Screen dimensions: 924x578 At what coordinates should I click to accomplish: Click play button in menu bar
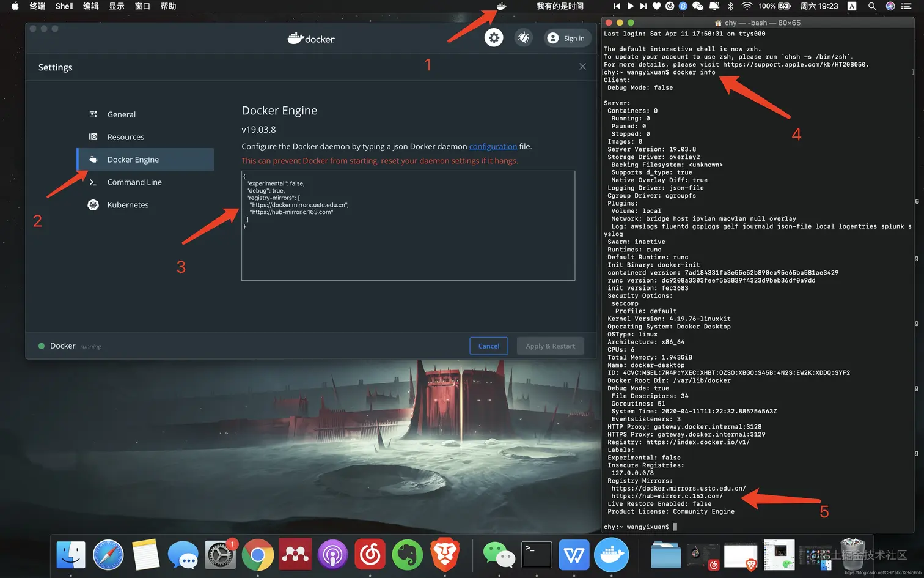(x=631, y=6)
